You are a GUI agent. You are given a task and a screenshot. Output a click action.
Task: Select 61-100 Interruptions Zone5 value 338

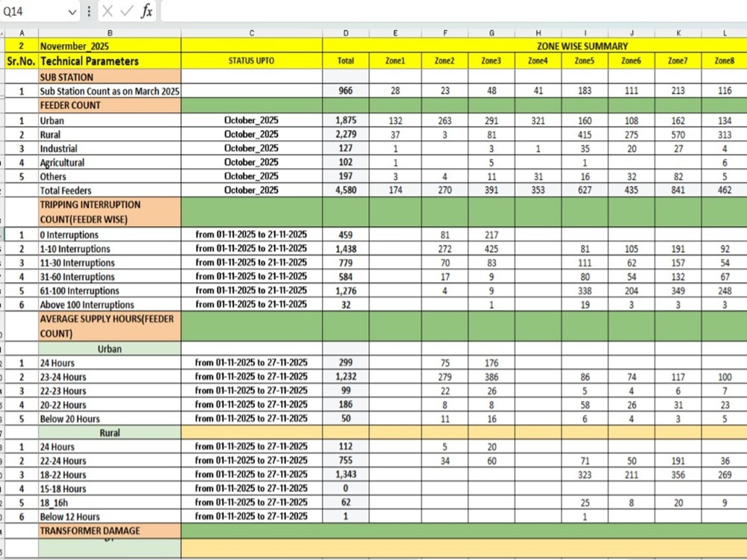(x=585, y=290)
